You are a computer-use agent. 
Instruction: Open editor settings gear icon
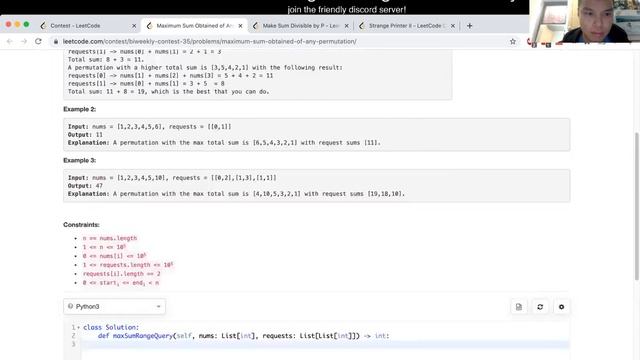pyautogui.click(x=561, y=307)
